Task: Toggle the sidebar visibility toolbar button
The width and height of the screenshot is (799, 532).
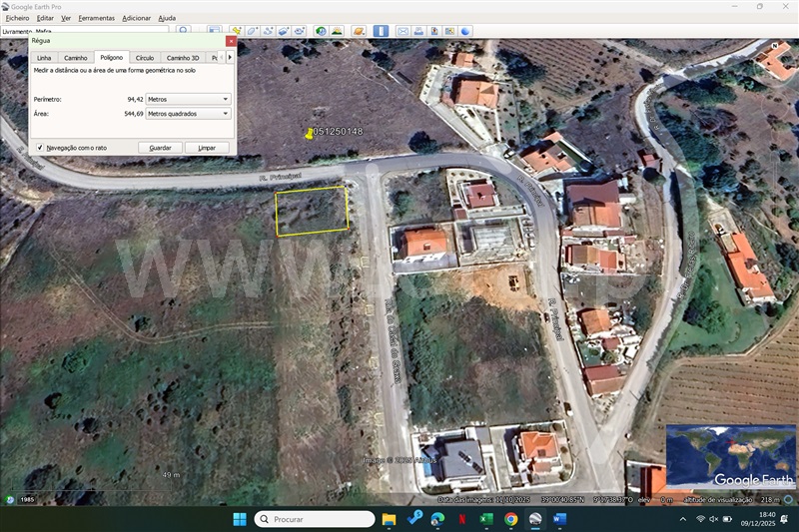Action: 214,31
